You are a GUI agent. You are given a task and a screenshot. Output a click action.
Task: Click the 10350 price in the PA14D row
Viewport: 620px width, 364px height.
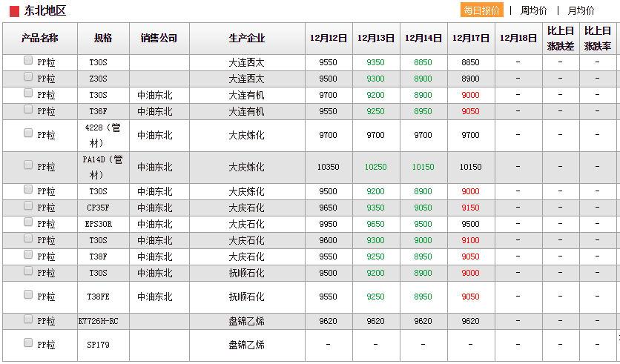pos(328,168)
